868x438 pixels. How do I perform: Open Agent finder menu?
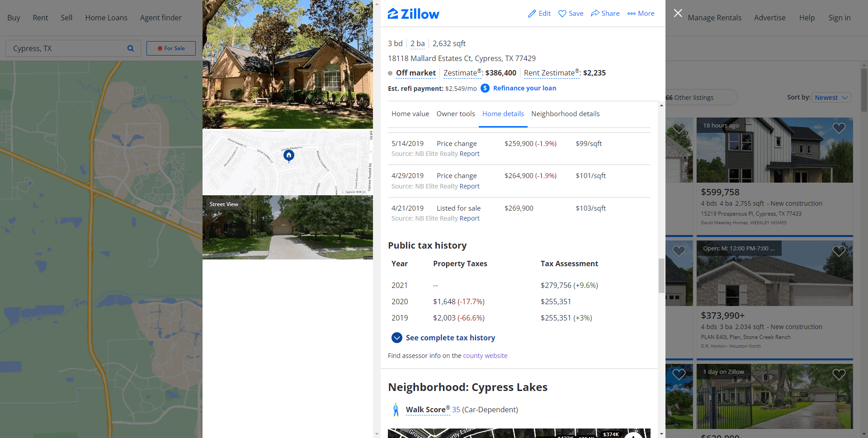tap(160, 18)
